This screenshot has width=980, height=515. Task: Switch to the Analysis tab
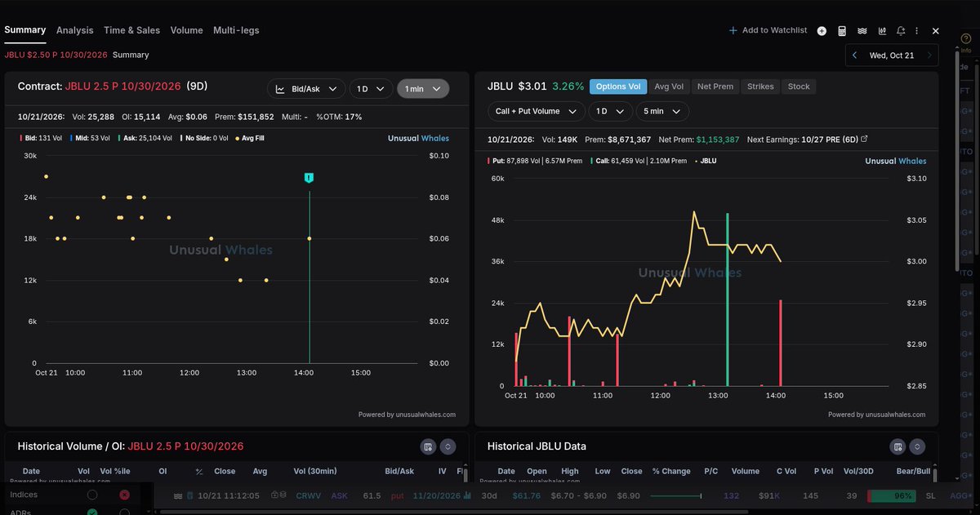(x=75, y=30)
